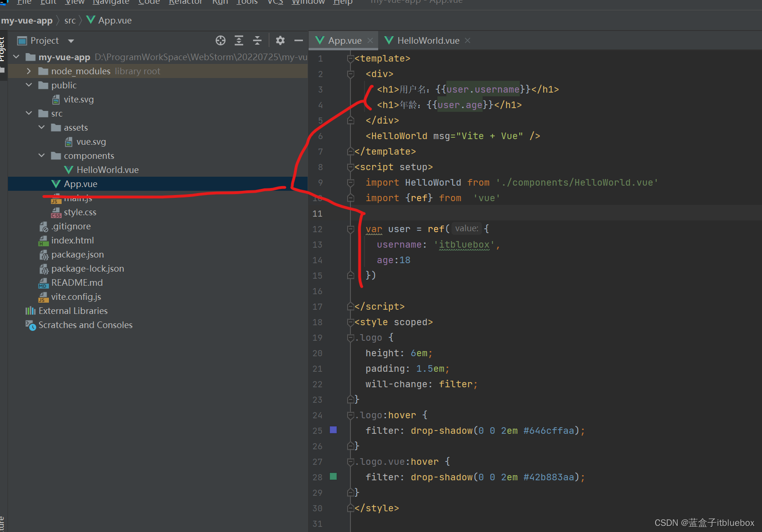This screenshot has width=762, height=532.
Task: Click src breadcrumb in navigation bar
Action: pos(70,20)
